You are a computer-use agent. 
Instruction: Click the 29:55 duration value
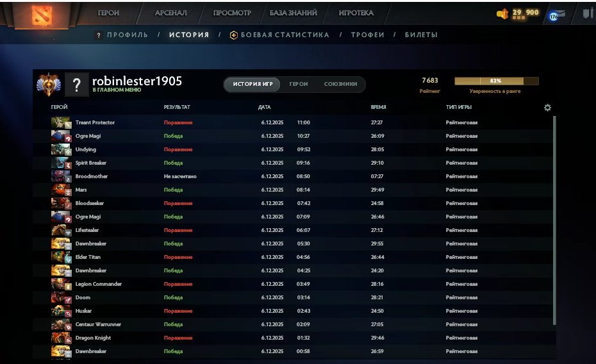(377, 244)
